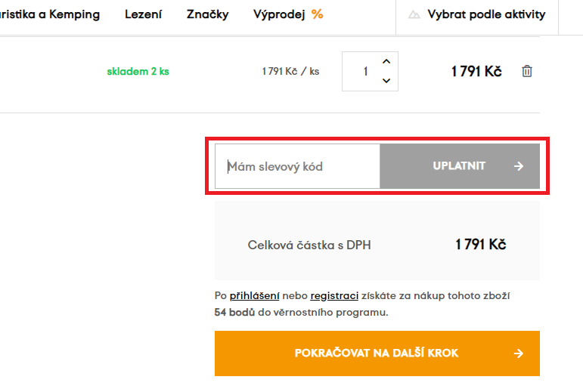This screenshot has height=392, width=583.
Task: Click the orange percent icon next to Výprodej
Action: click(317, 14)
